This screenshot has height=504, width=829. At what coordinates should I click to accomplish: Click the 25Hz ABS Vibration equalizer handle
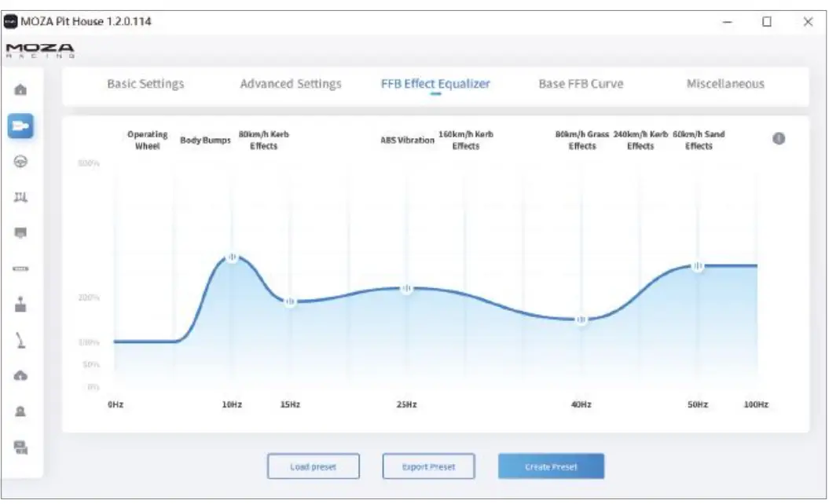(407, 289)
